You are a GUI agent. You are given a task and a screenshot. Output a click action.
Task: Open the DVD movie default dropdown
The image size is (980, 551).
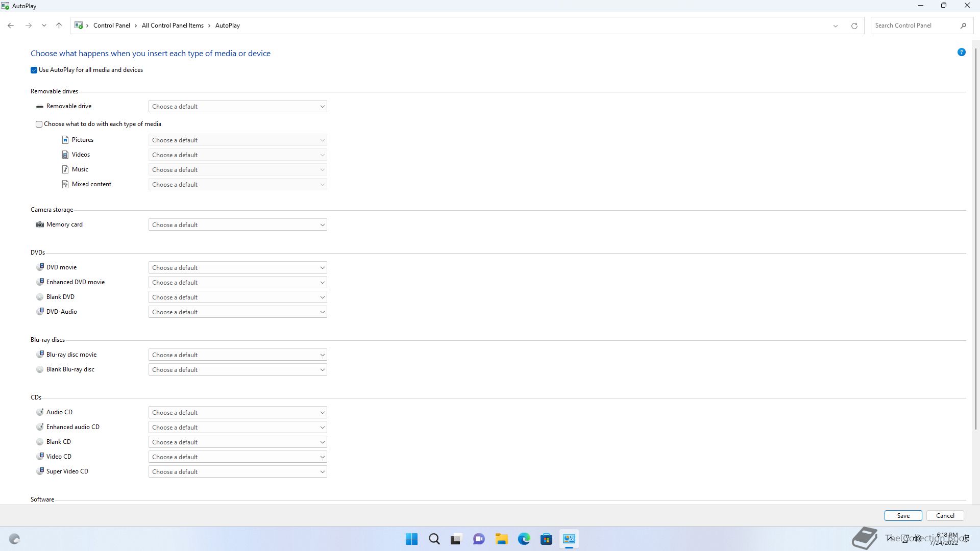pyautogui.click(x=237, y=267)
